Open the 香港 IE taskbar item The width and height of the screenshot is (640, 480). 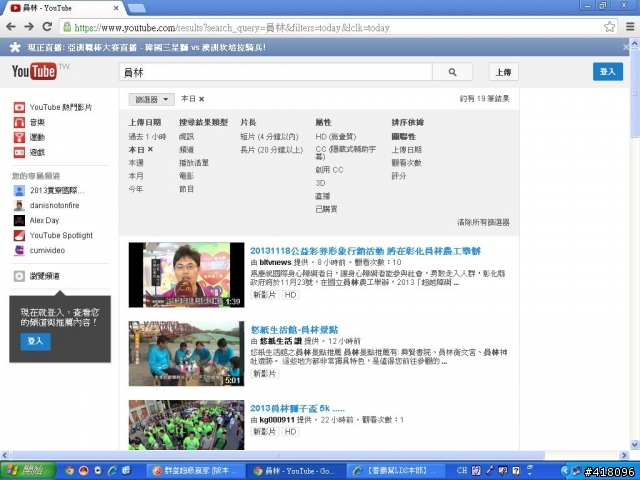pos(394,471)
